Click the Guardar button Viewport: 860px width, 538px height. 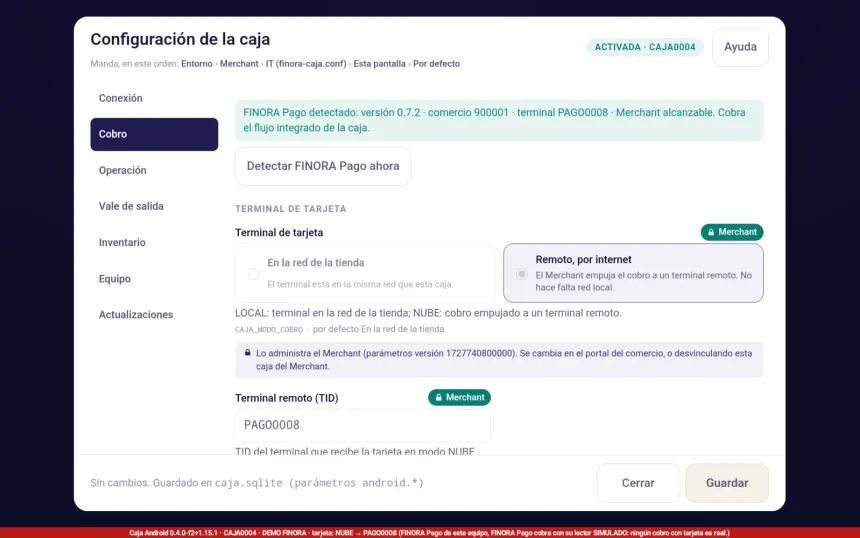(727, 483)
